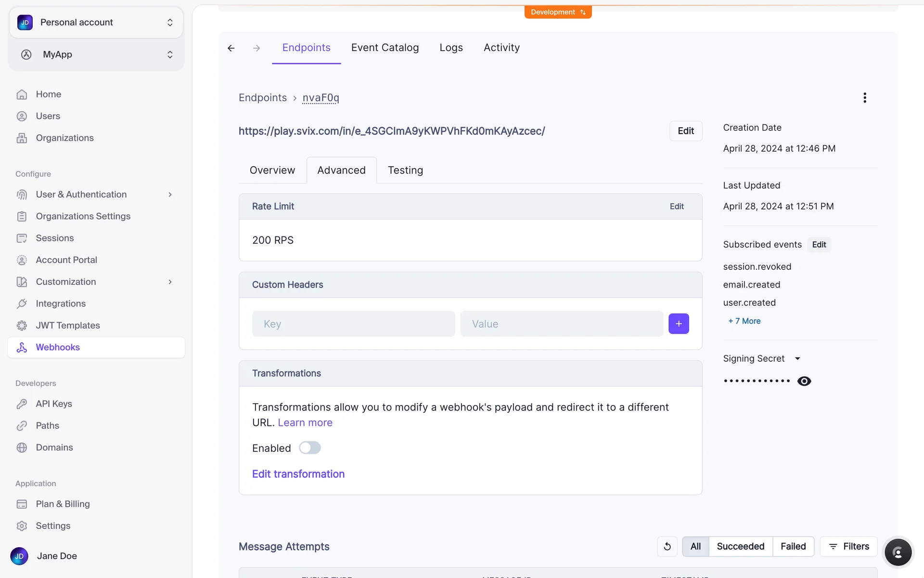Open Integrations page from sidebar
924x578 pixels.
pos(61,303)
